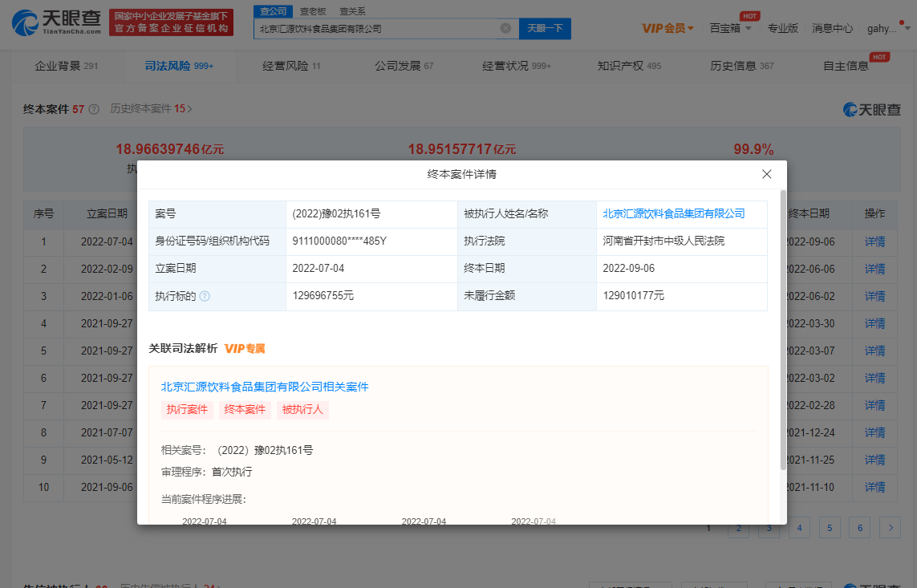This screenshot has width=917, height=588.
Task: Switch to the 经营状况 tab
Action: point(517,66)
